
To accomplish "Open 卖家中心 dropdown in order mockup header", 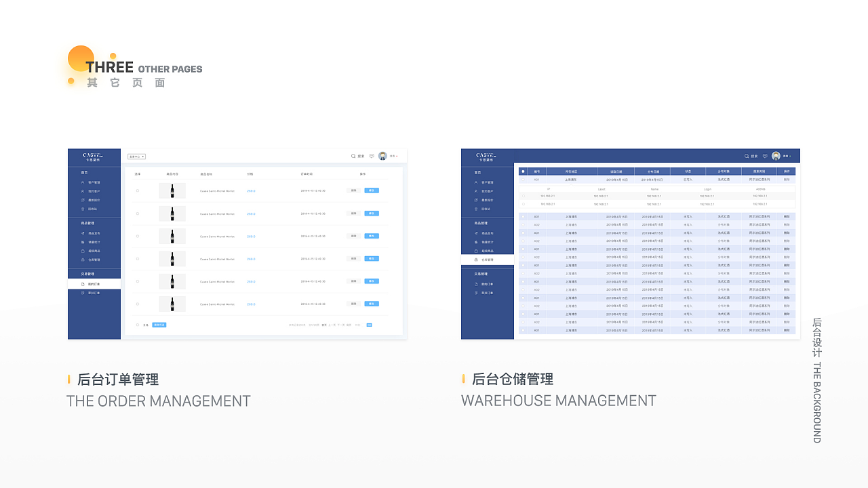I will pos(136,157).
